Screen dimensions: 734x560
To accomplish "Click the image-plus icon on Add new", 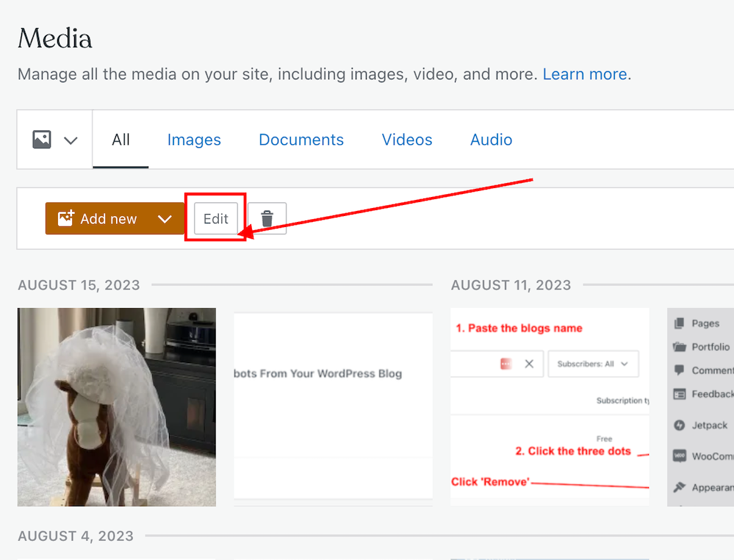I will pyautogui.click(x=66, y=218).
